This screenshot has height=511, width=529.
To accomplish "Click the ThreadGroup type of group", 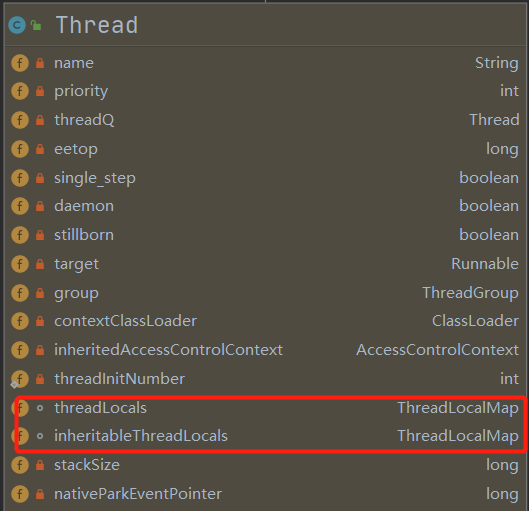I will pyautogui.click(x=471, y=293).
